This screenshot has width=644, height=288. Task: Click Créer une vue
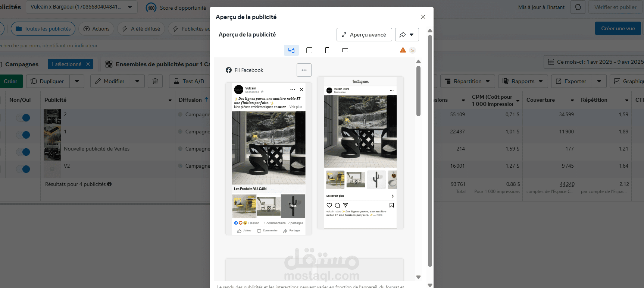pyautogui.click(x=618, y=28)
